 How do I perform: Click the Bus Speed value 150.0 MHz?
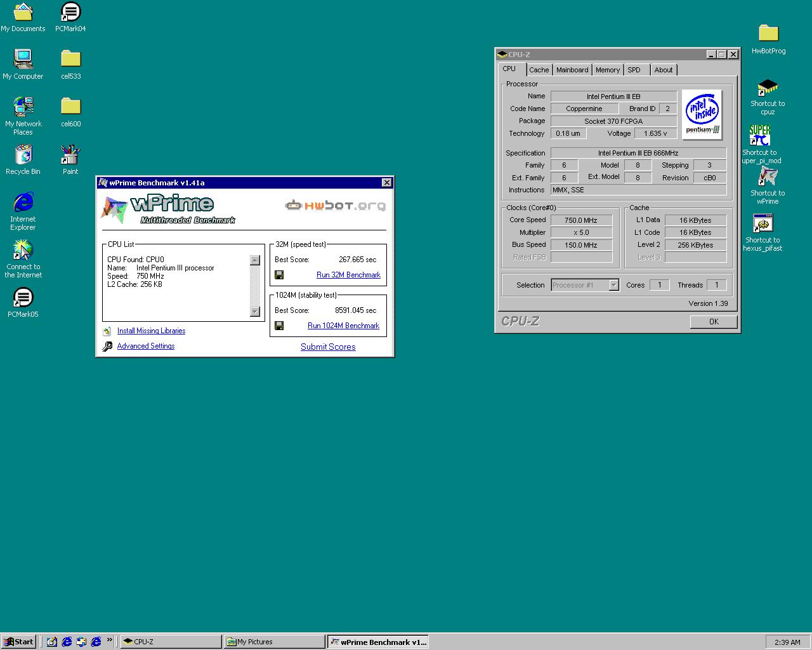coord(581,245)
